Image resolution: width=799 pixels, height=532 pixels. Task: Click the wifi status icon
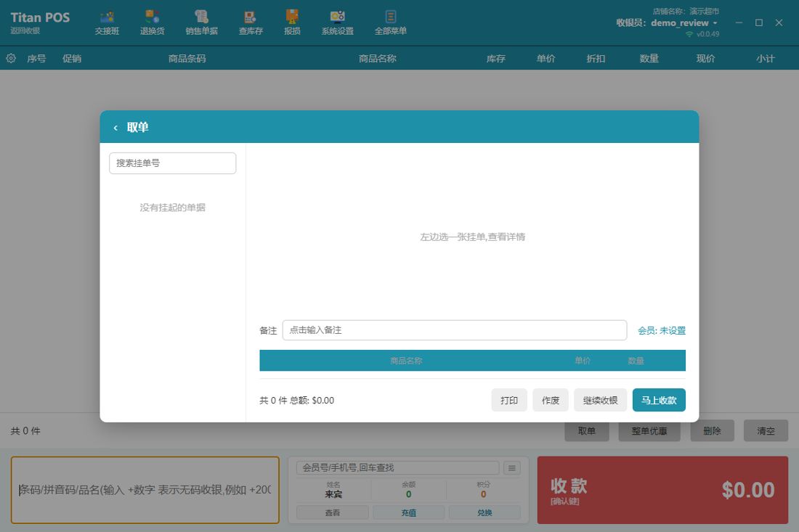pos(689,34)
